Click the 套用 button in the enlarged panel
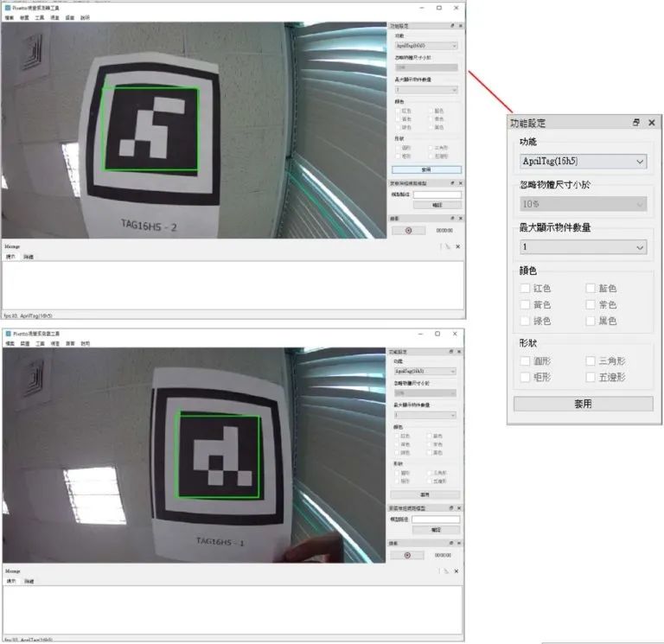 584,404
